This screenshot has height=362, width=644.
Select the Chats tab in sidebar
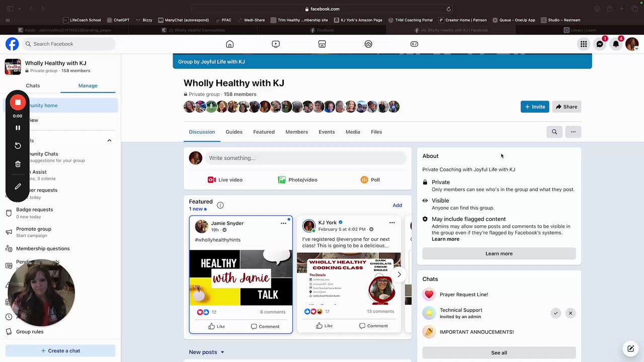point(33,85)
